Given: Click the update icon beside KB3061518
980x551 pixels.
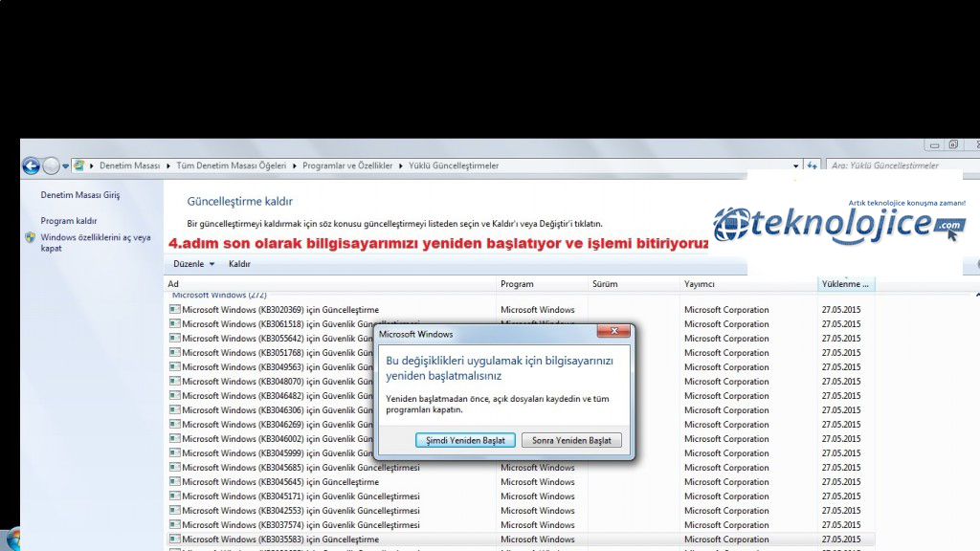Looking at the screenshot, I should coord(175,323).
